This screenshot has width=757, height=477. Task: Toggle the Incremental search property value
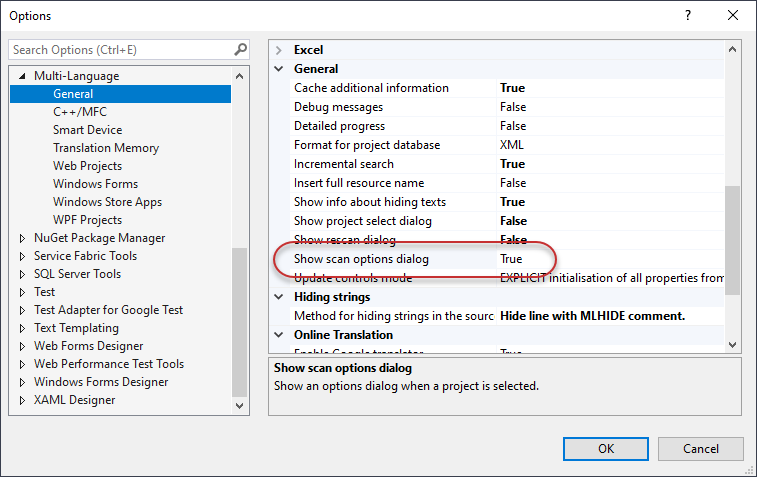tap(512, 164)
